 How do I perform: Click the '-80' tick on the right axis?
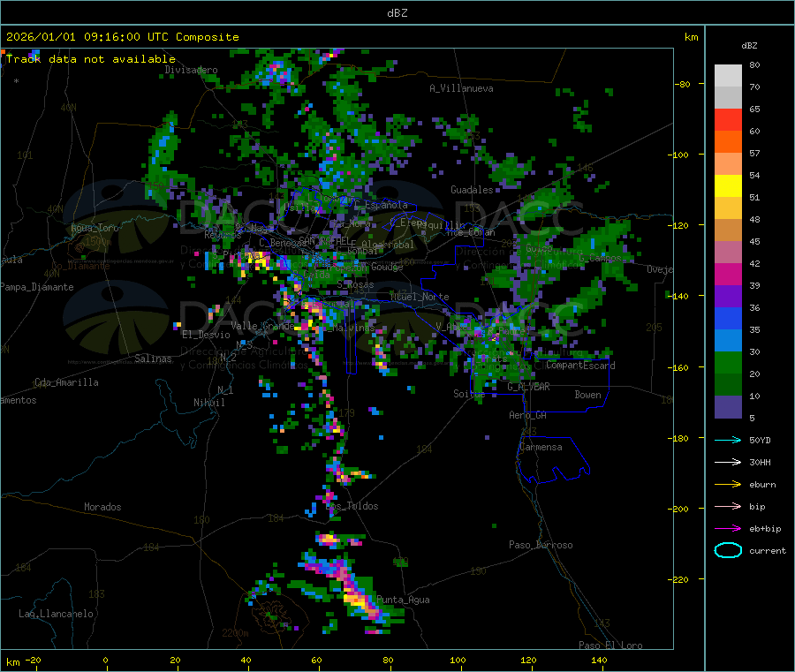682,84
